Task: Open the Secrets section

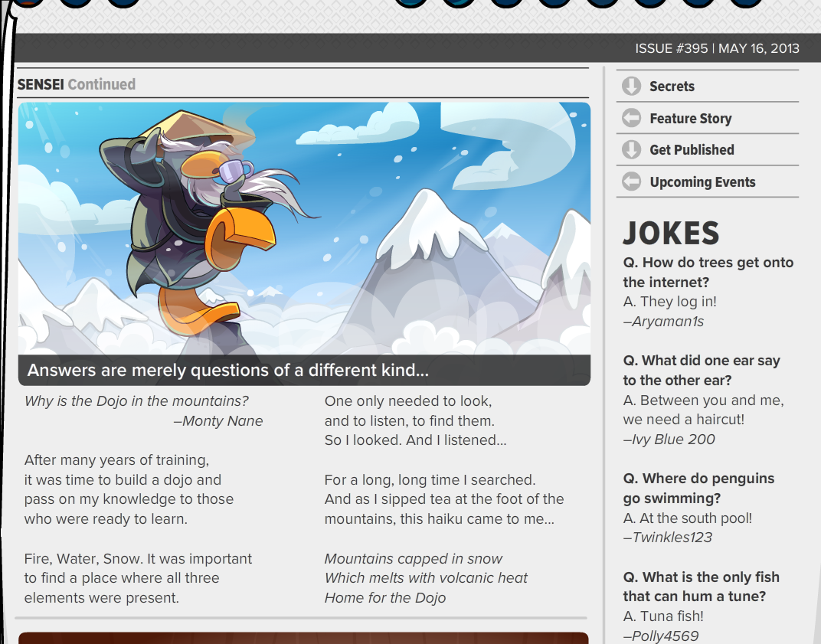Action: (708, 87)
